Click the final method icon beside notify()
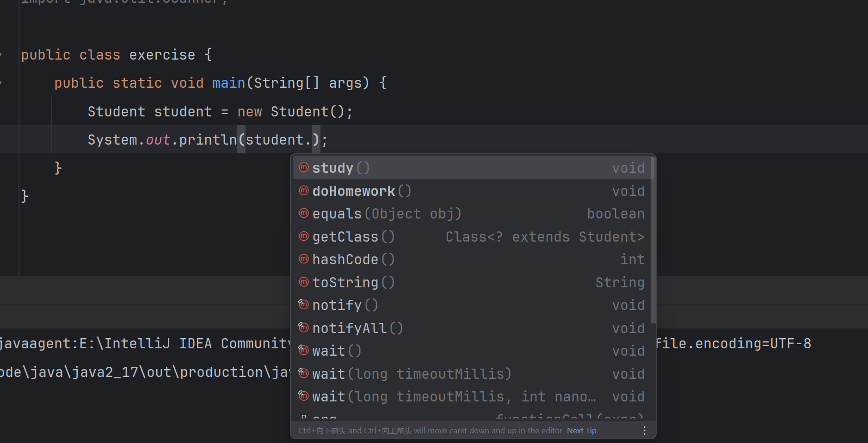 coord(303,304)
